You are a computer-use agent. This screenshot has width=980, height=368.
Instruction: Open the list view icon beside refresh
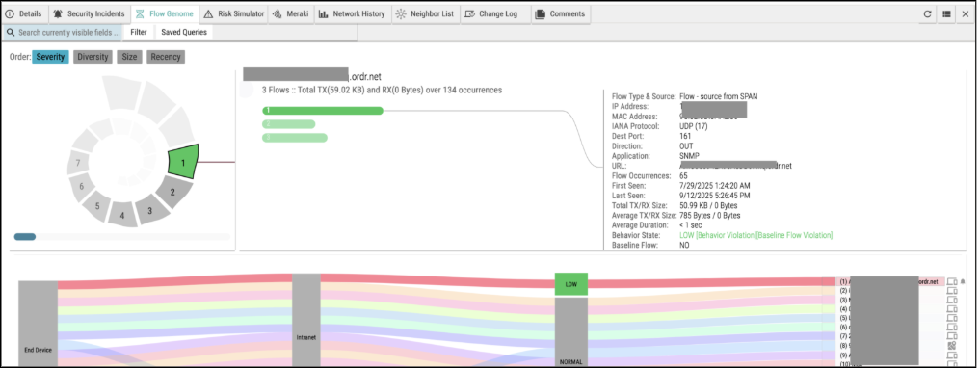(x=947, y=13)
